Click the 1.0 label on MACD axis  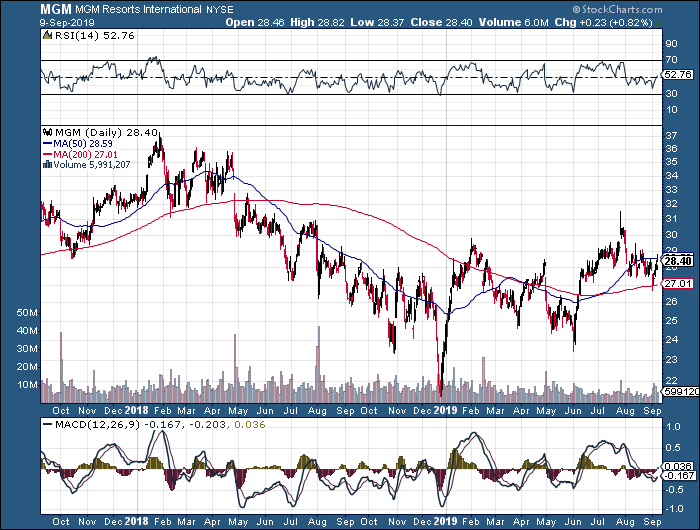[x=673, y=426]
